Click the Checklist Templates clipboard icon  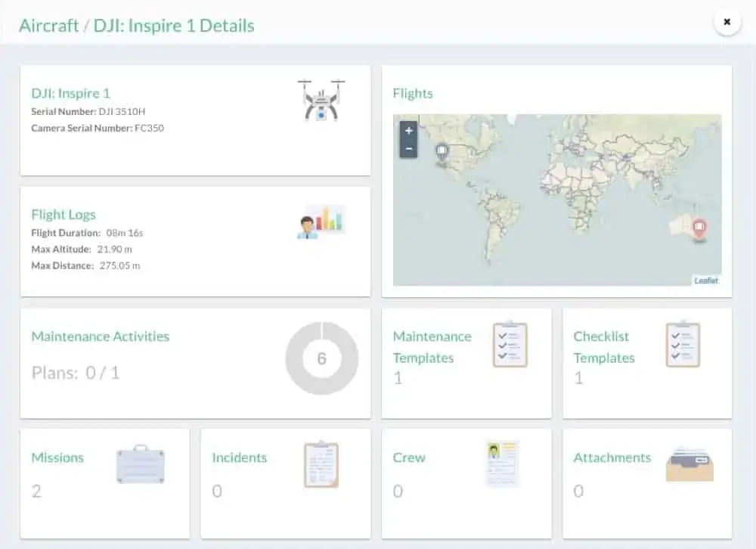tap(683, 344)
